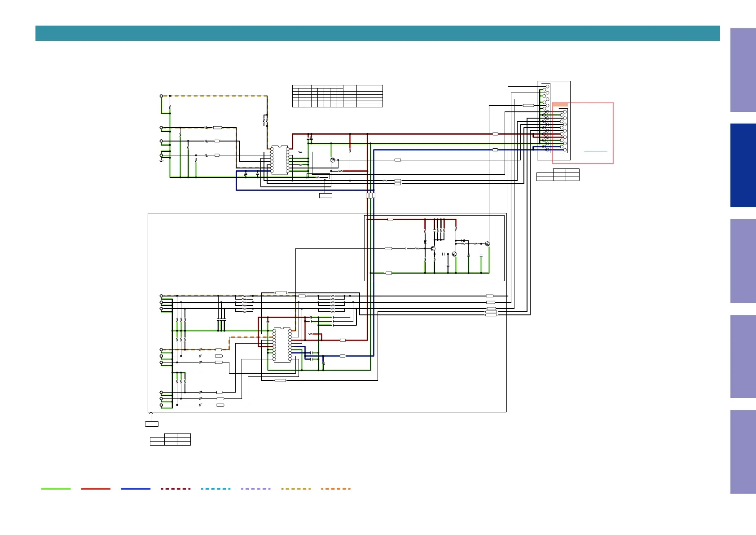Open the bottom purple side tab
756x535 pixels.
(743, 452)
